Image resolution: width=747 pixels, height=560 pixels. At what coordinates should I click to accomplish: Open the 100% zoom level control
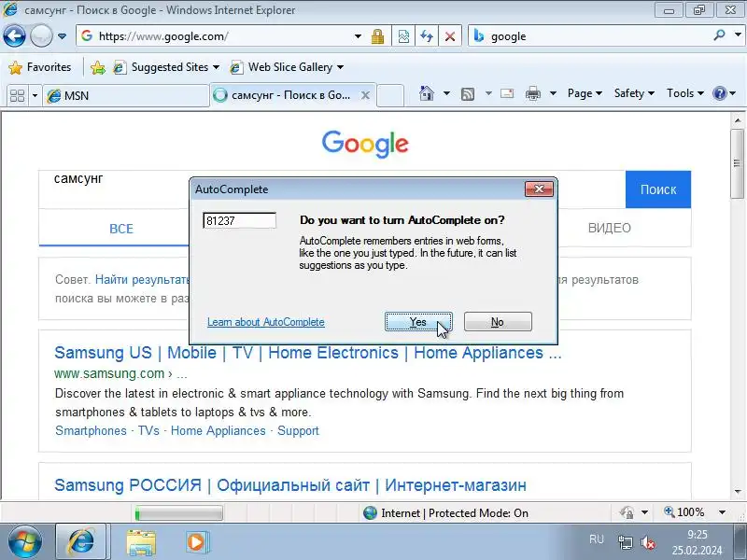(x=695, y=512)
